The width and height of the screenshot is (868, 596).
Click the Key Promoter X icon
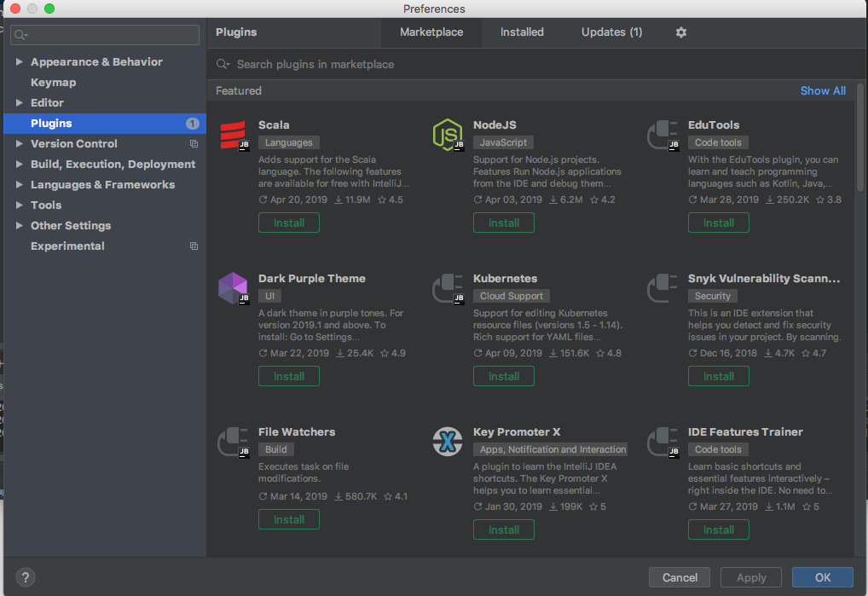click(x=447, y=442)
